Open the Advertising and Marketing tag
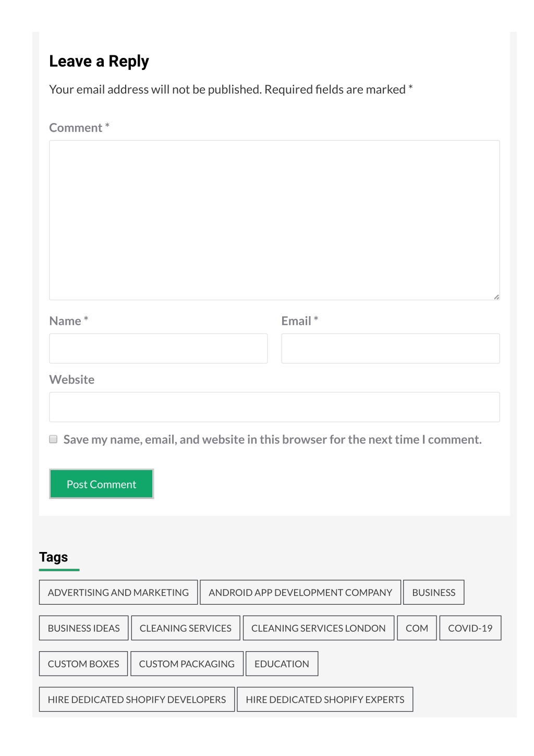This screenshot has width=534, height=756. click(118, 592)
